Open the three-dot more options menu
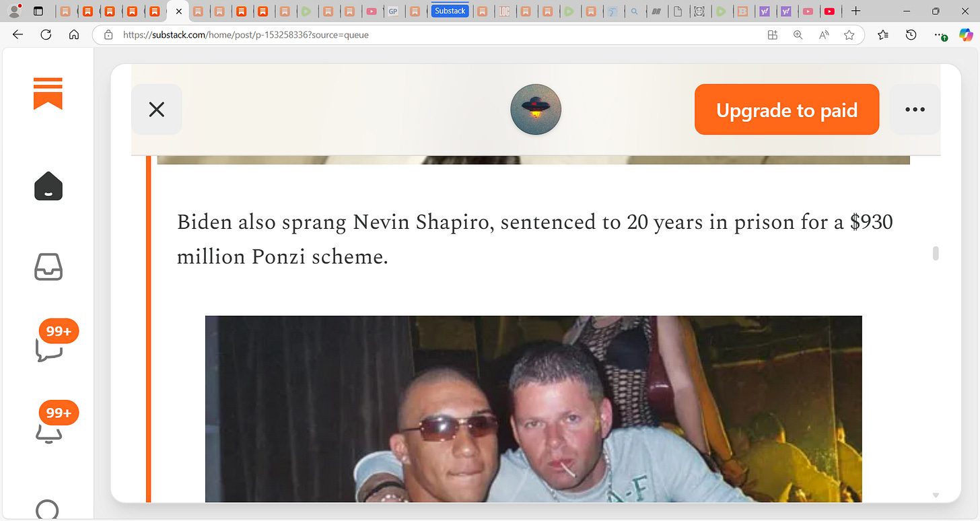Image resolution: width=980 pixels, height=521 pixels. 915,109
